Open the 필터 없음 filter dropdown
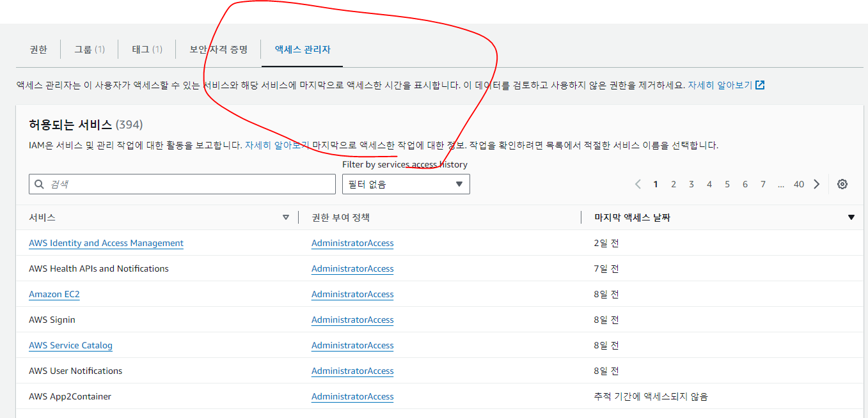This screenshot has width=868, height=418. click(x=406, y=184)
